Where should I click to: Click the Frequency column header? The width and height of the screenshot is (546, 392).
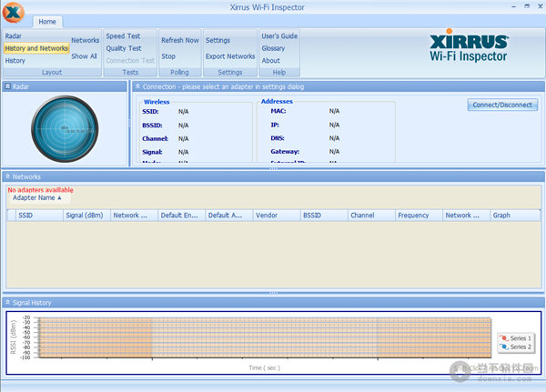pyautogui.click(x=419, y=216)
